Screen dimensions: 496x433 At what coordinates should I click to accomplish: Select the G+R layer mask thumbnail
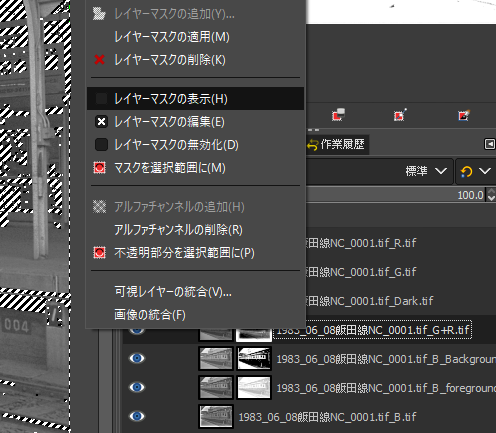[254, 334]
